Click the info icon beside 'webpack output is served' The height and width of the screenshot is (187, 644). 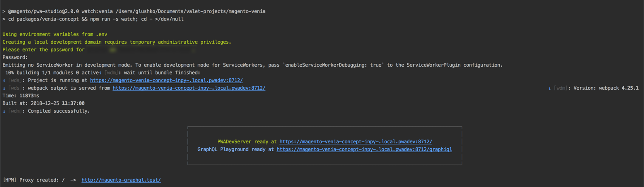point(4,88)
